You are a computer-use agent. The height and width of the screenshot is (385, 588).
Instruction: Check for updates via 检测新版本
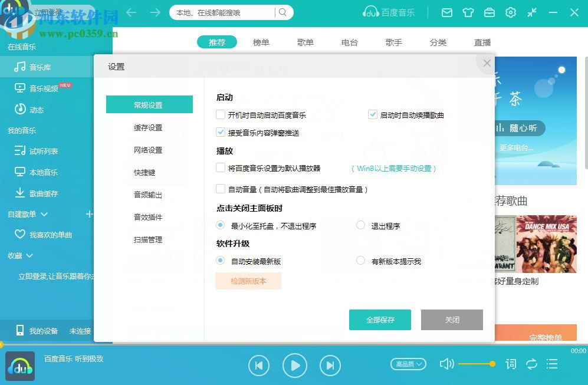coord(248,281)
